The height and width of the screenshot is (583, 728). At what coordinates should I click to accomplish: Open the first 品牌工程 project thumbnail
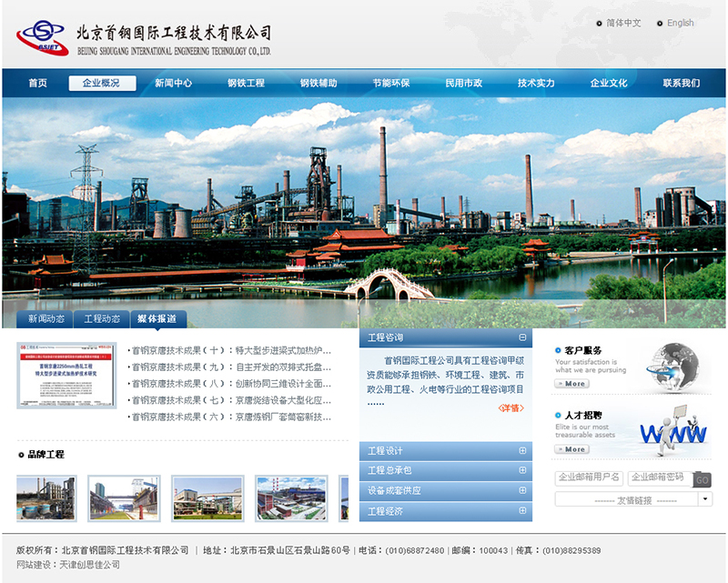[x=46, y=498]
